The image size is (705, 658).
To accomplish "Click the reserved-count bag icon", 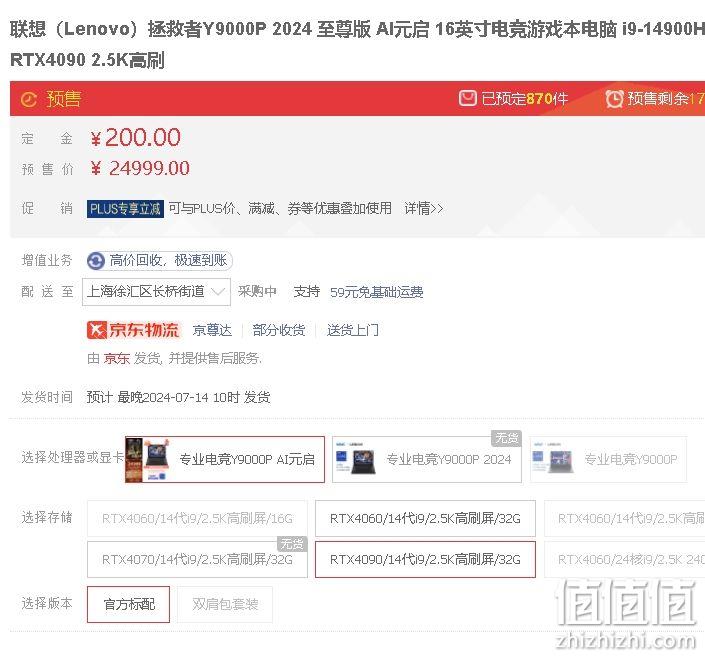I will click(x=467, y=98).
